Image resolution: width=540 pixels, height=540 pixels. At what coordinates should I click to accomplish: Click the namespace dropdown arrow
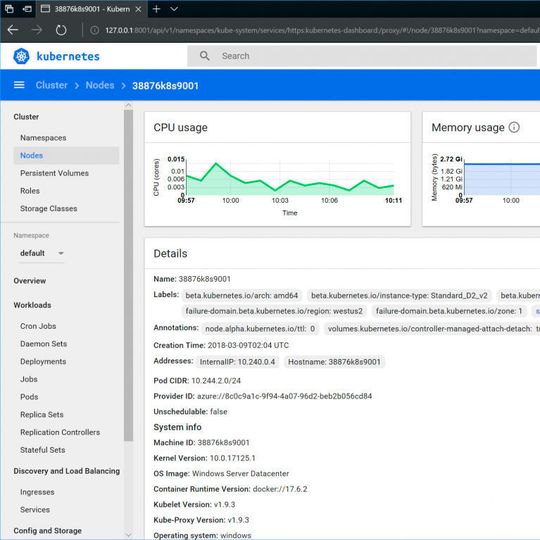point(61,253)
